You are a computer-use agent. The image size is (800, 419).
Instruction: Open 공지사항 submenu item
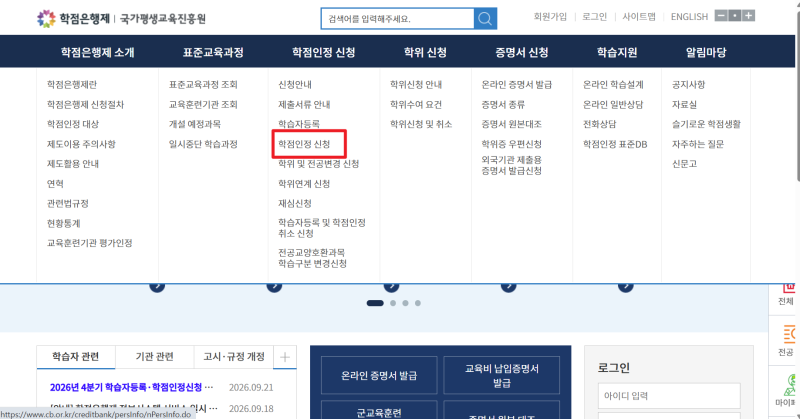coord(688,84)
